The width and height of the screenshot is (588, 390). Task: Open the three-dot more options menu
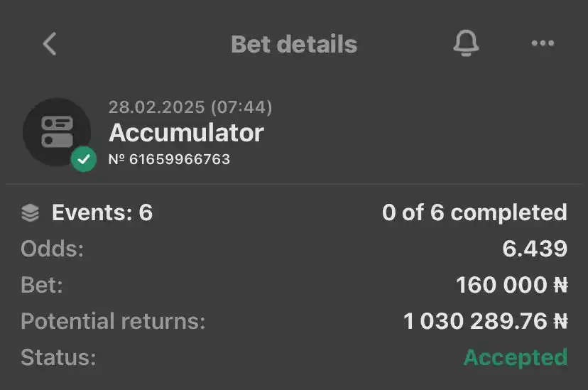click(x=543, y=43)
